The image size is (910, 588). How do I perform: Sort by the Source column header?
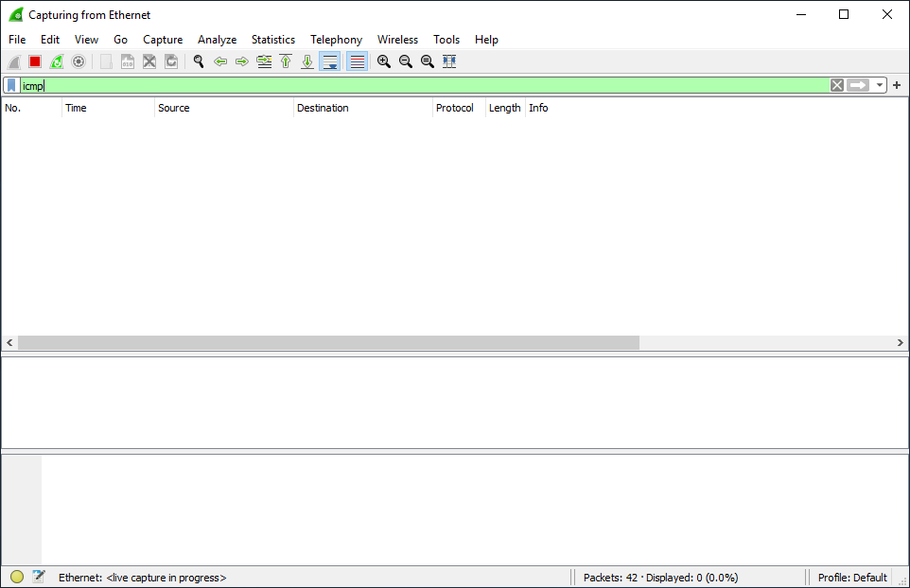[224, 108]
